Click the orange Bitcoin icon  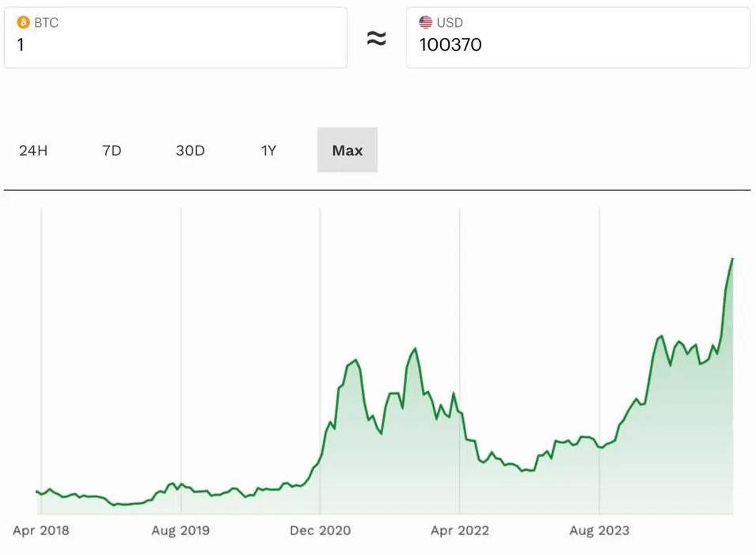(x=23, y=22)
